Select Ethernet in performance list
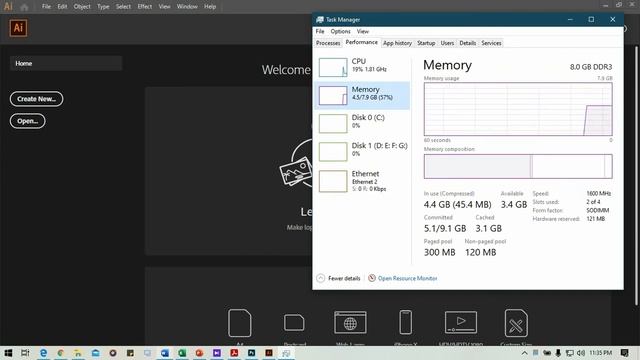 tap(362, 181)
